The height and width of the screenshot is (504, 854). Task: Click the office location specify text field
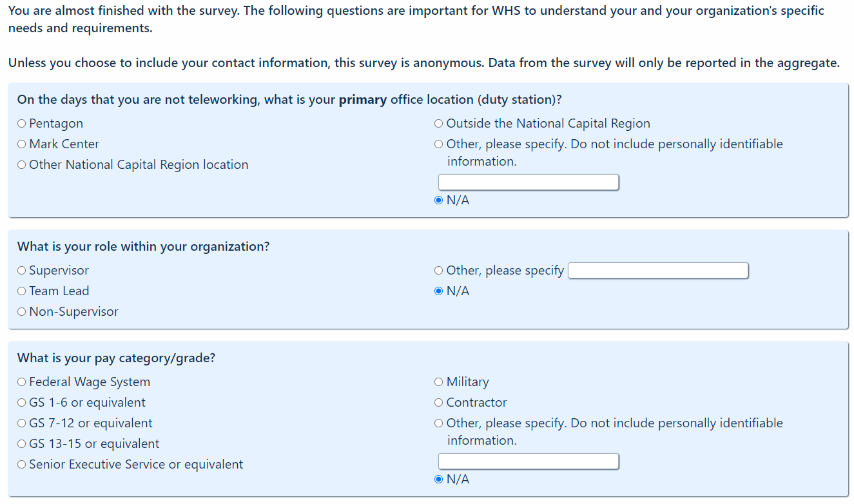pyautogui.click(x=529, y=182)
